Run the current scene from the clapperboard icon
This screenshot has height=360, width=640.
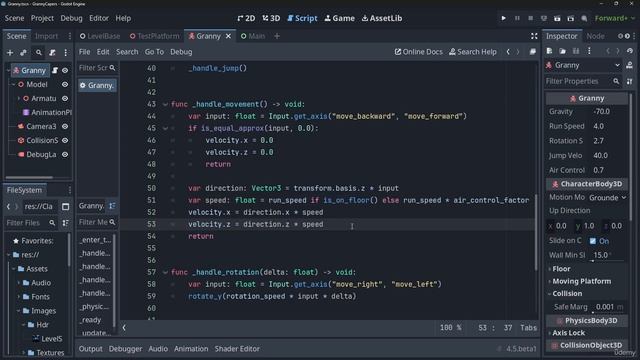[557, 18]
